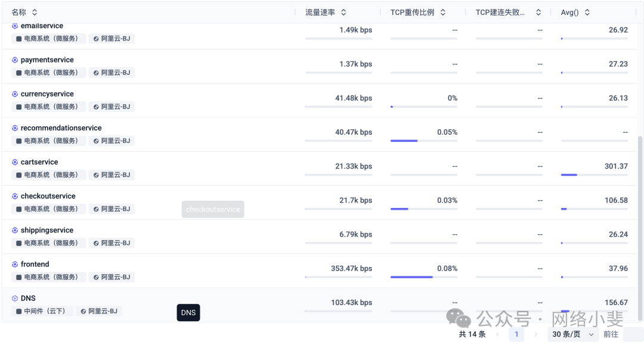
Task: Click the DNS middleware cube icon
Action: 15,299
